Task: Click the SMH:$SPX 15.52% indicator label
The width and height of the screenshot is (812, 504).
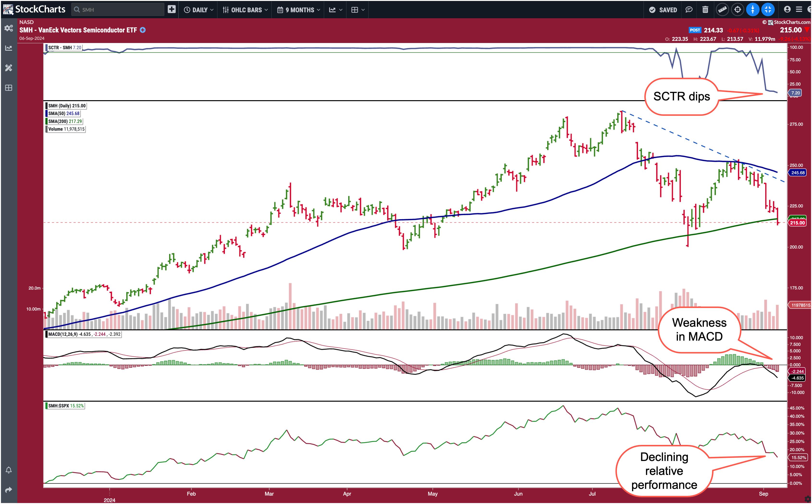Action: tap(65, 406)
